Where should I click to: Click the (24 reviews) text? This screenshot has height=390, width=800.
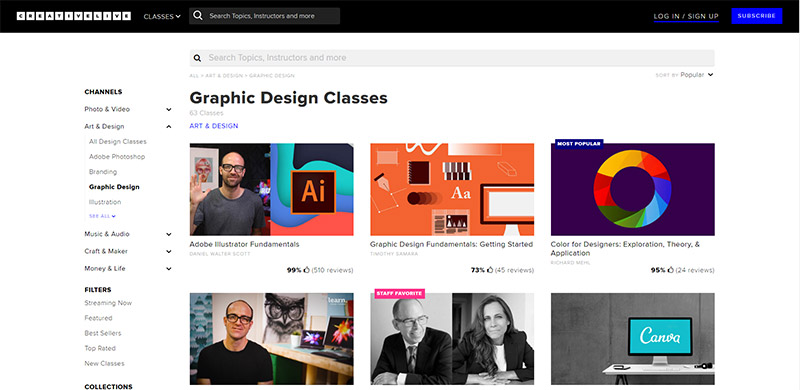point(695,271)
